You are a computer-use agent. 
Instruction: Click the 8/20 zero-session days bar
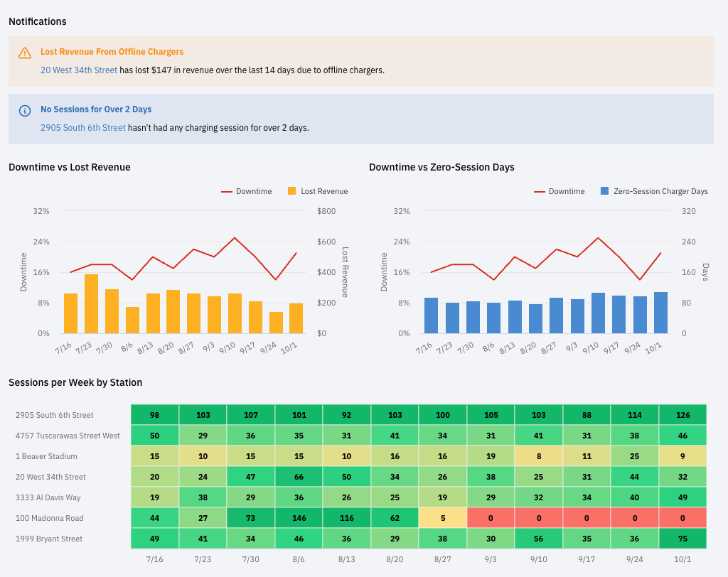(535, 318)
